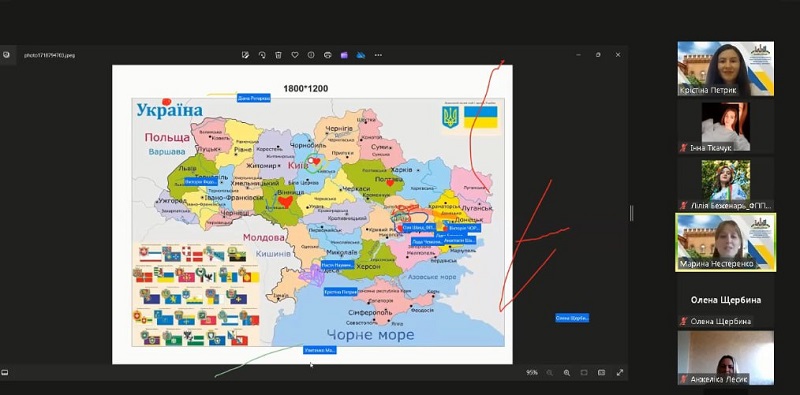This screenshot has height=395, width=800.
Task: Toggle actual size view icon
Action: point(602,373)
